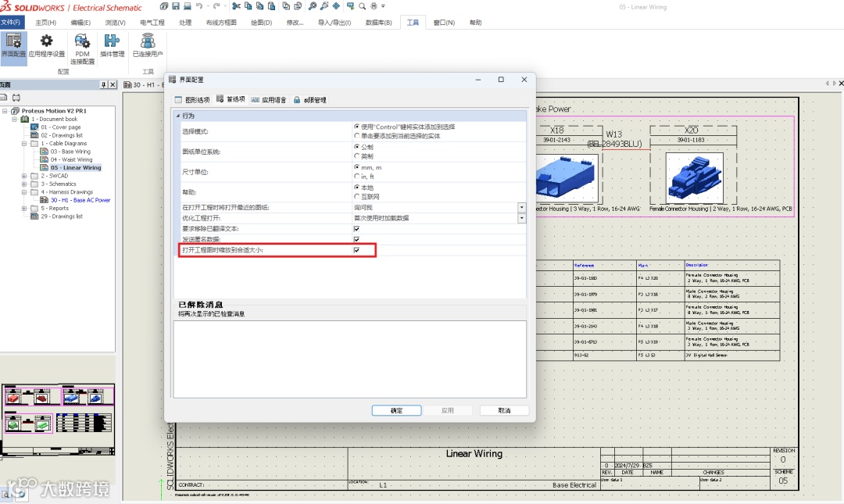Collapse 4 - Harness Drawings folder
This screenshot has height=504, width=844.
[24, 191]
